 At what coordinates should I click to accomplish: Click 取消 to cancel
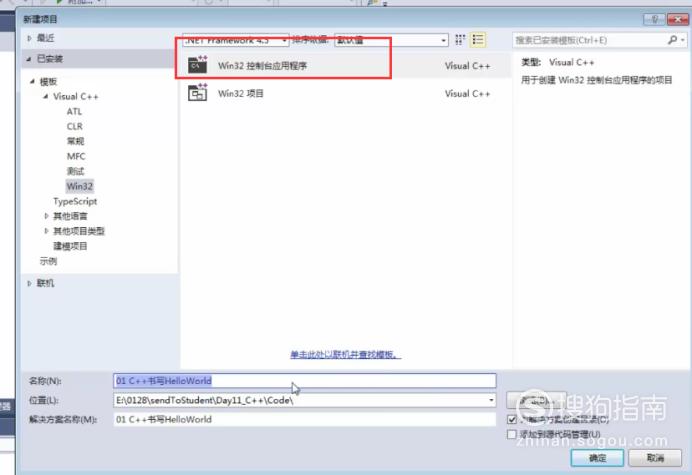point(655,458)
